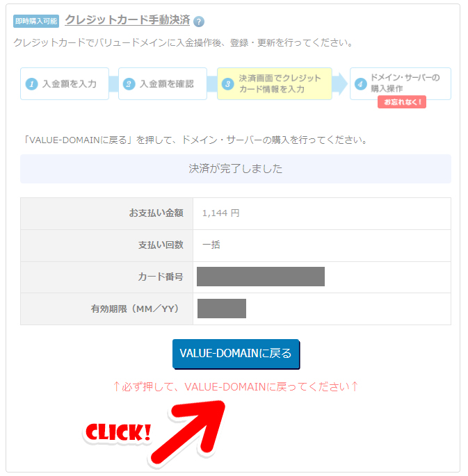Click the step 1 number circle
The height and width of the screenshot is (476, 468).
[31, 84]
